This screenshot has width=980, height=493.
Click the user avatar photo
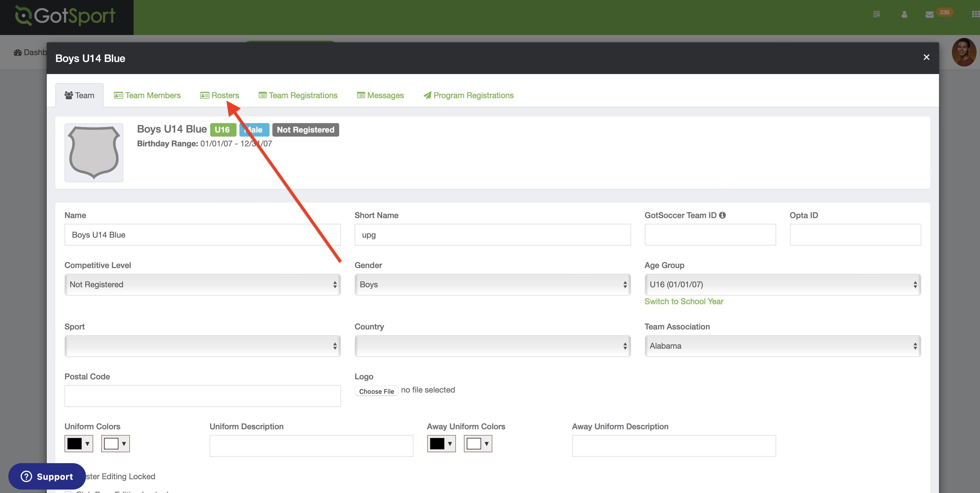click(965, 52)
